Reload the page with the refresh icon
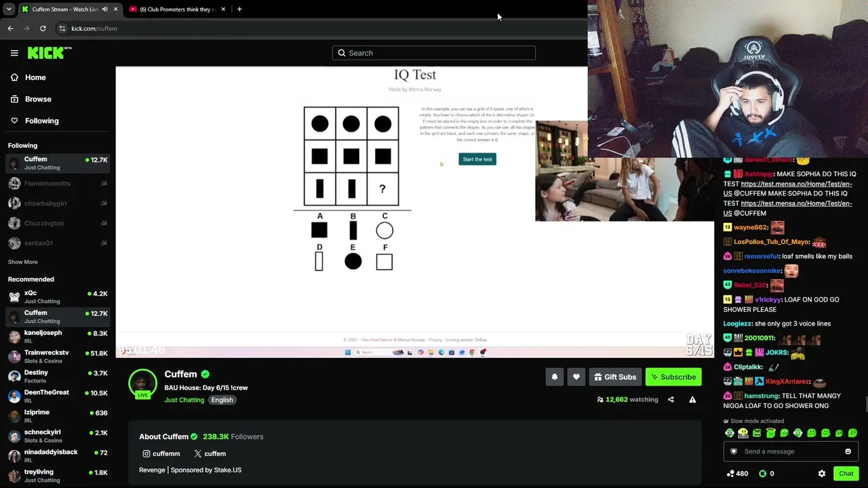This screenshot has height=488, width=868. point(43,28)
